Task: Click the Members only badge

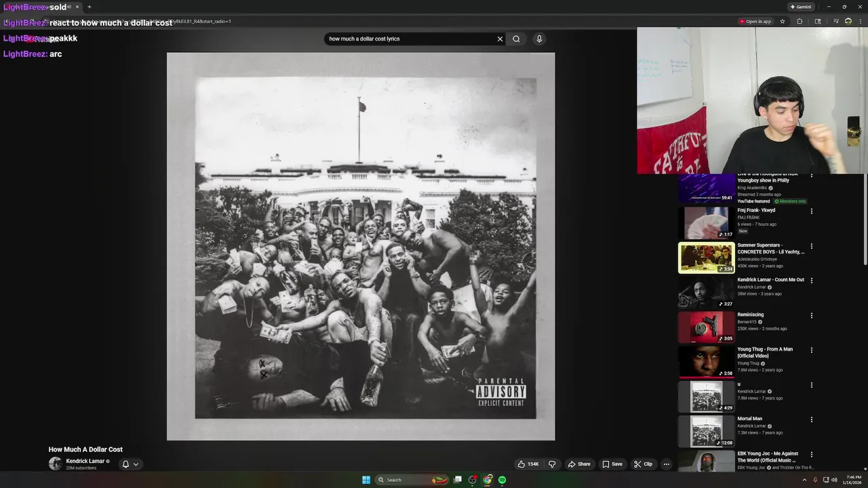Action: pyautogui.click(x=791, y=201)
